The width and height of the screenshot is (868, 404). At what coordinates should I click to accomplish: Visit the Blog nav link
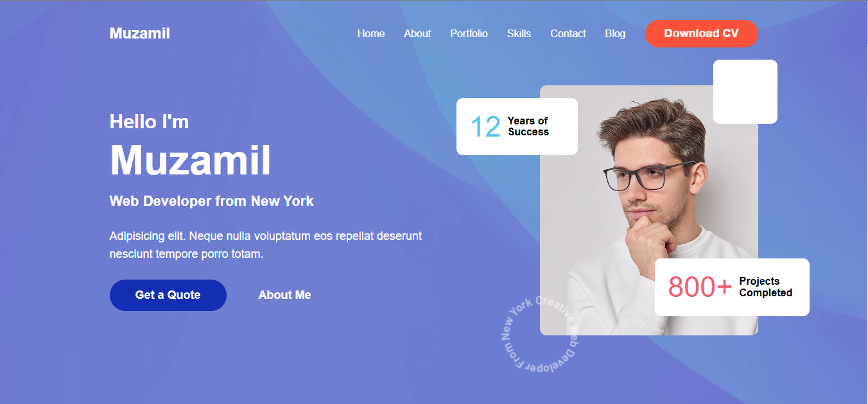[615, 33]
